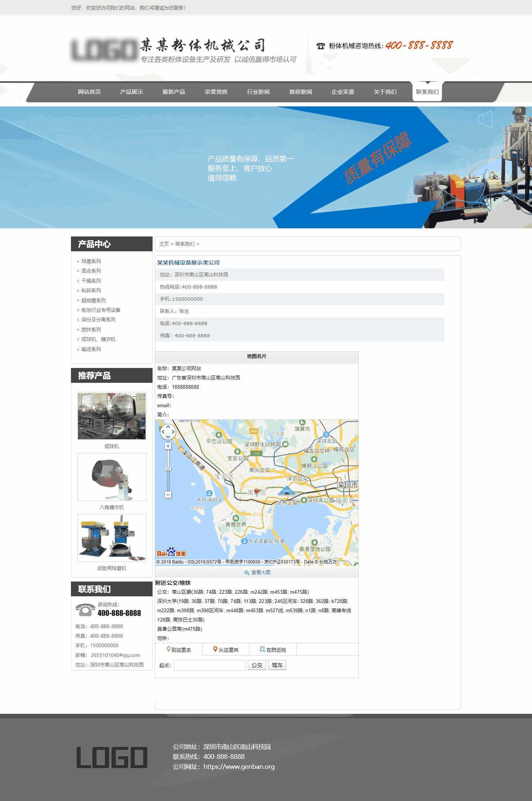
Task: Click the 查看大图 magnifier link
Action: click(x=257, y=572)
